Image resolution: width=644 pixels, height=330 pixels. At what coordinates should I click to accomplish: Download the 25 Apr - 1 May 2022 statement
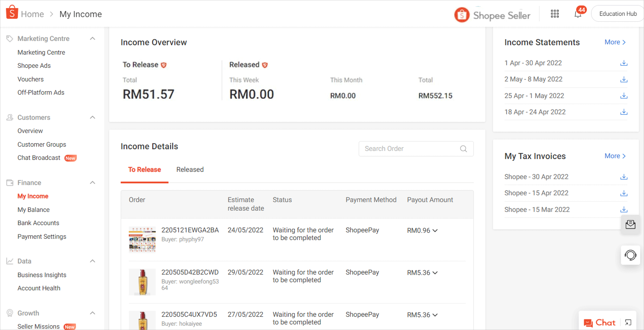[x=624, y=96]
